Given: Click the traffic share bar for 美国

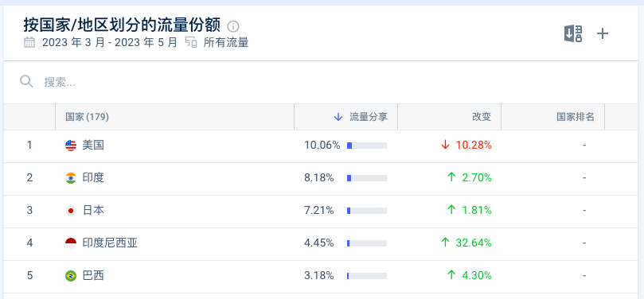Looking at the screenshot, I should [x=367, y=146].
